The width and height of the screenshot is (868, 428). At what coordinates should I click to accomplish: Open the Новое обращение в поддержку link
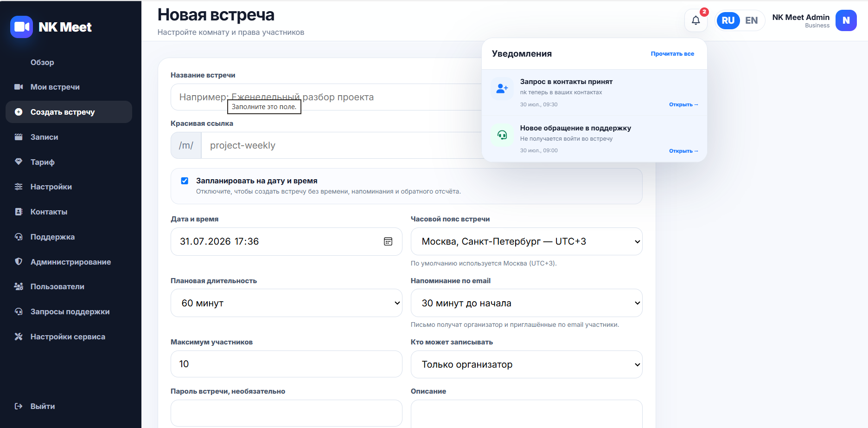coord(683,151)
